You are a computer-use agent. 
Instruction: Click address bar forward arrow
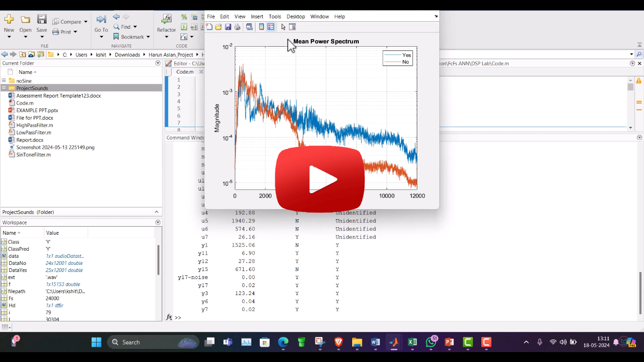[13, 55]
